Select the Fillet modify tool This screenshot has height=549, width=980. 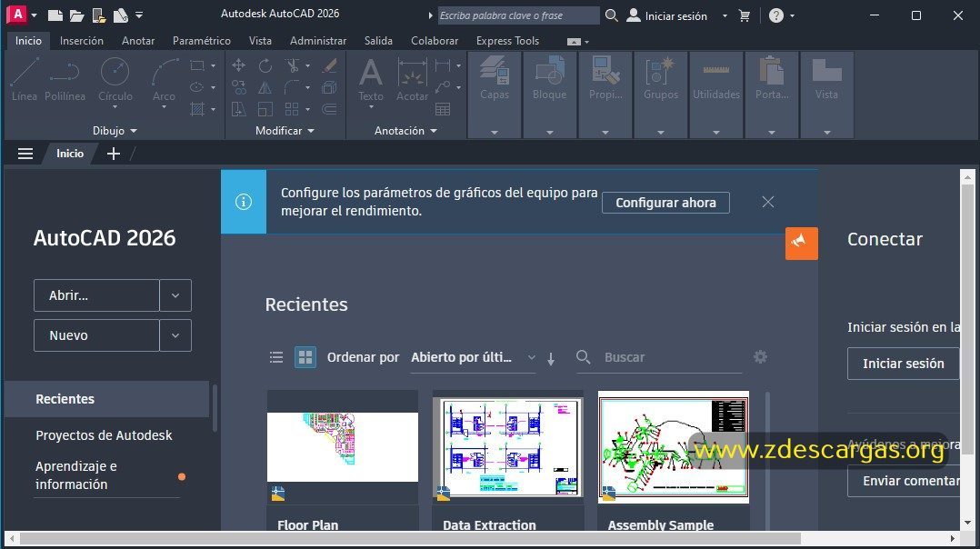pos(292,87)
